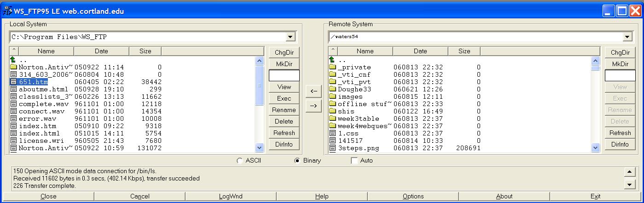The width and height of the screenshot is (644, 203).
Task: Click remote ChgDir button
Action: point(620,52)
